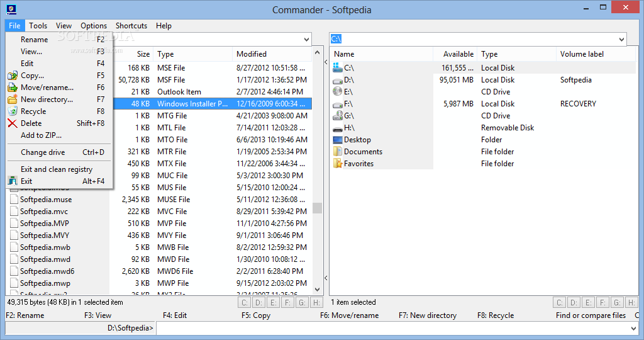Click the Copy icon in File menu

coord(13,75)
